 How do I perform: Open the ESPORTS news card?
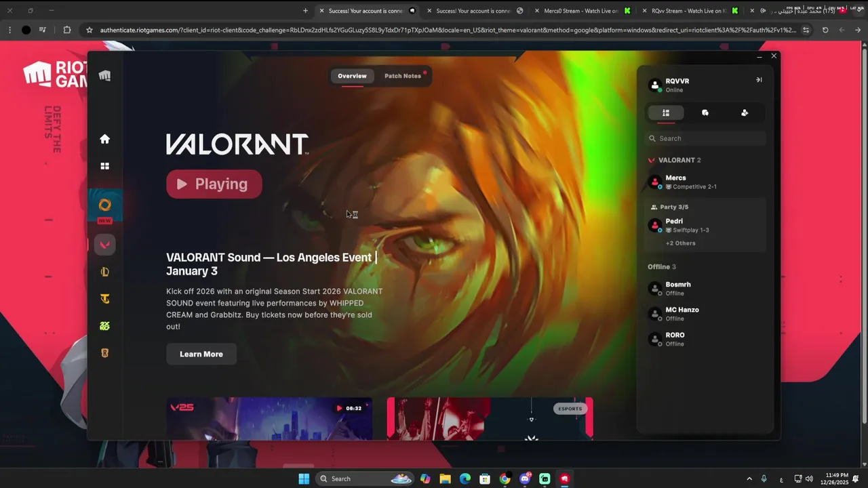tap(490, 418)
